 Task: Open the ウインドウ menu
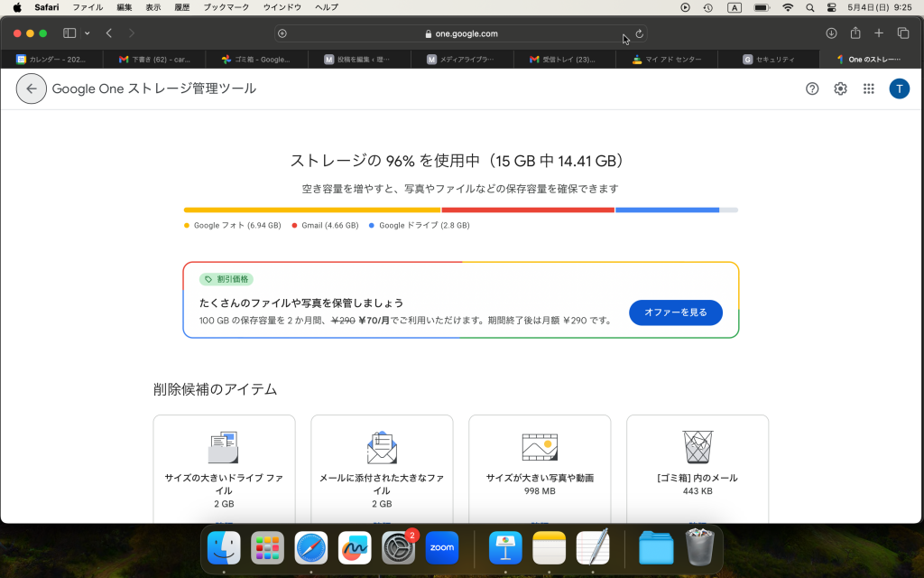click(282, 7)
